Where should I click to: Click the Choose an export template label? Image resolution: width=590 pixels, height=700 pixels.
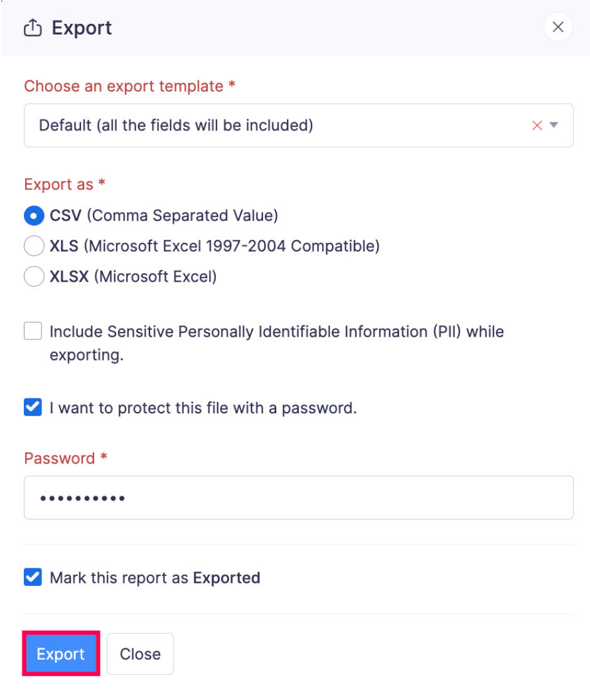point(127,87)
